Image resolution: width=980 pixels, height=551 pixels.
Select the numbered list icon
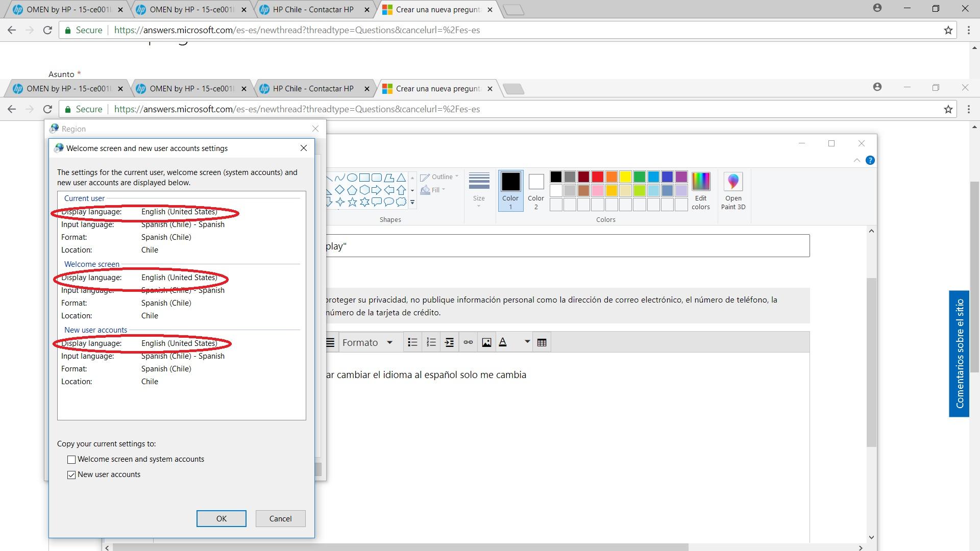tap(431, 342)
